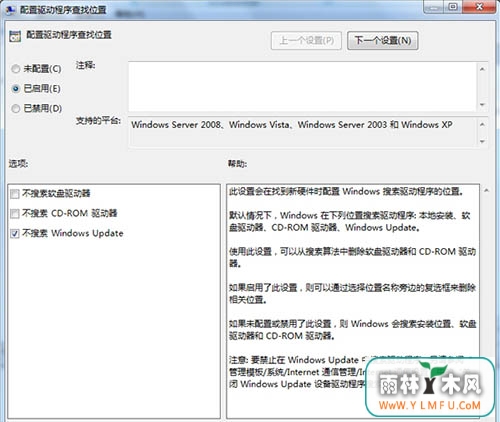Click the comment box scroll up arrow
This screenshot has width=500, height=422.
482,69
